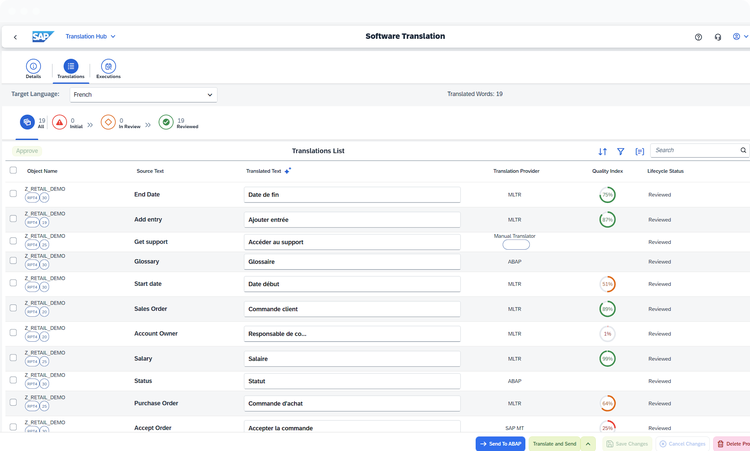Check the Sales Order row checkbox

click(x=13, y=308)
